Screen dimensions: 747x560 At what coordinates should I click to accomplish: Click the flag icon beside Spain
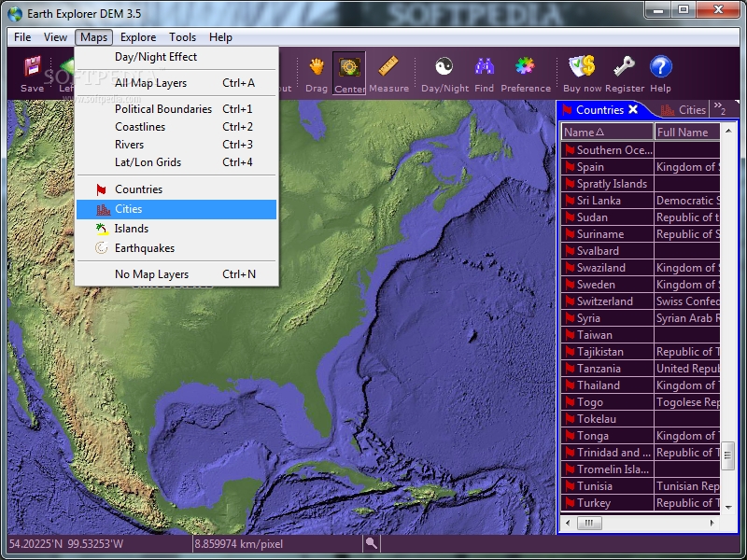pos(570,167)
